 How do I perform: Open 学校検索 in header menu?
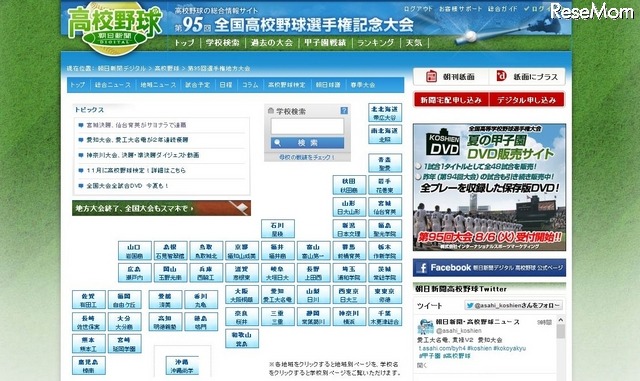[222, 42]
